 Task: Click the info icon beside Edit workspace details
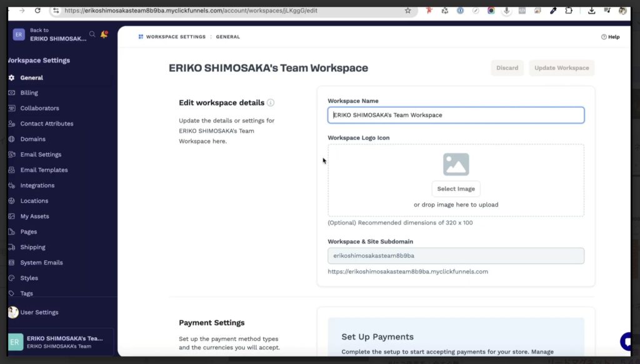click(271, 102)
